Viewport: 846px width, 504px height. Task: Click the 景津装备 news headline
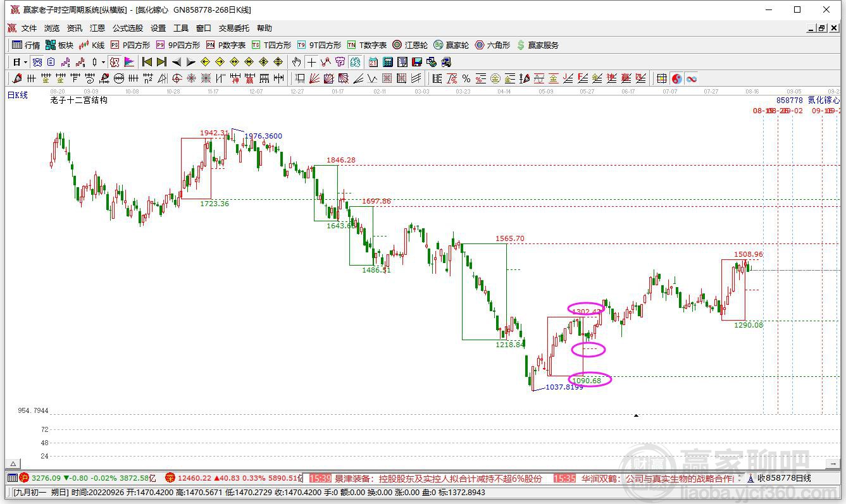(x=438, y=479)
